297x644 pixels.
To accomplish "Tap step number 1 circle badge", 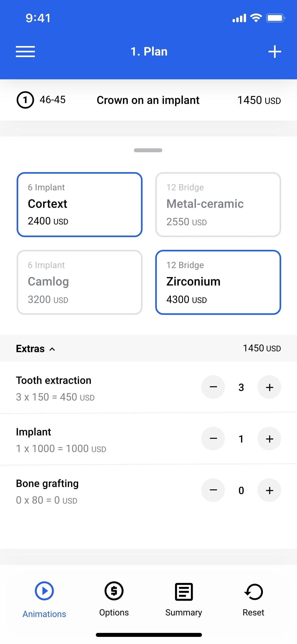I will [25, 100].
